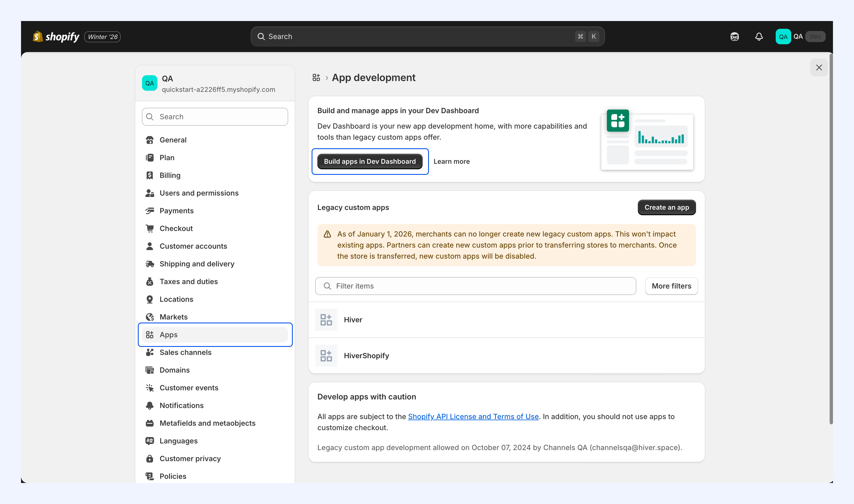Click the globe icon beside Markets

pos(149,317)
